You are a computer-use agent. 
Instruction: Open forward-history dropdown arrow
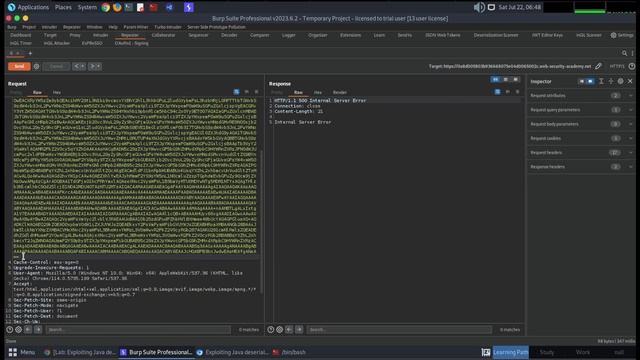(x=99, y=66)
